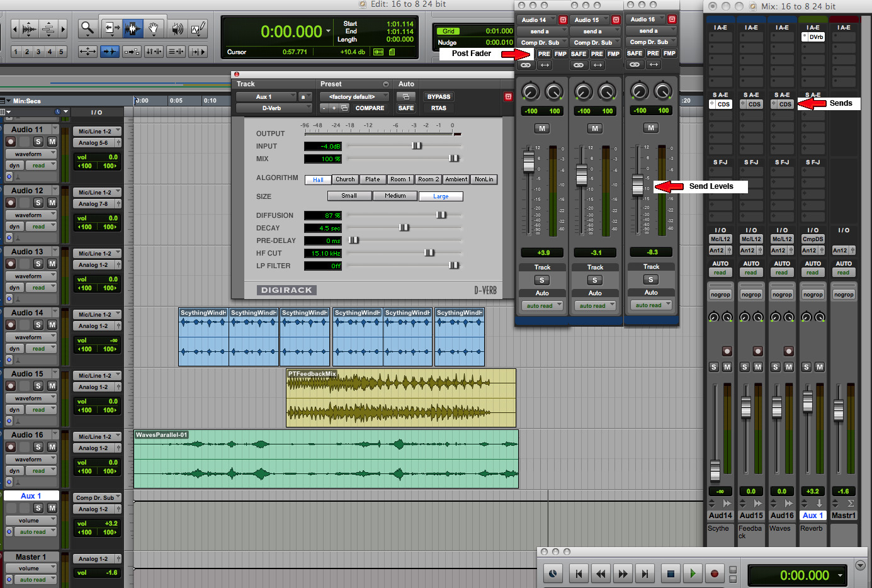Choose the Medium size option in D-Verb
Image resolution: width=872 pixels, height=588 pixels.
coord(395,196)
